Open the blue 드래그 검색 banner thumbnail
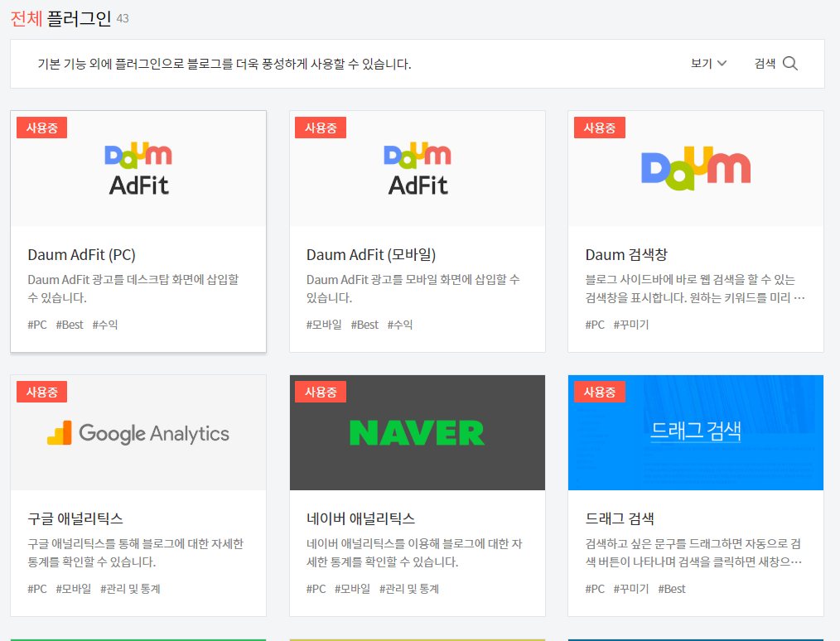The image size is (840, 641). (696, 432)
